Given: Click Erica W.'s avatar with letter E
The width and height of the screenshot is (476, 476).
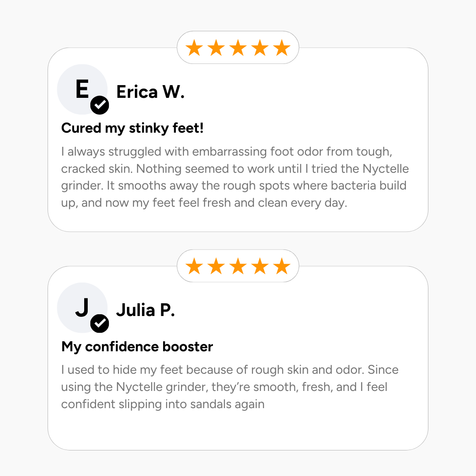Looking at the screenshot, I should pos(82,89).
